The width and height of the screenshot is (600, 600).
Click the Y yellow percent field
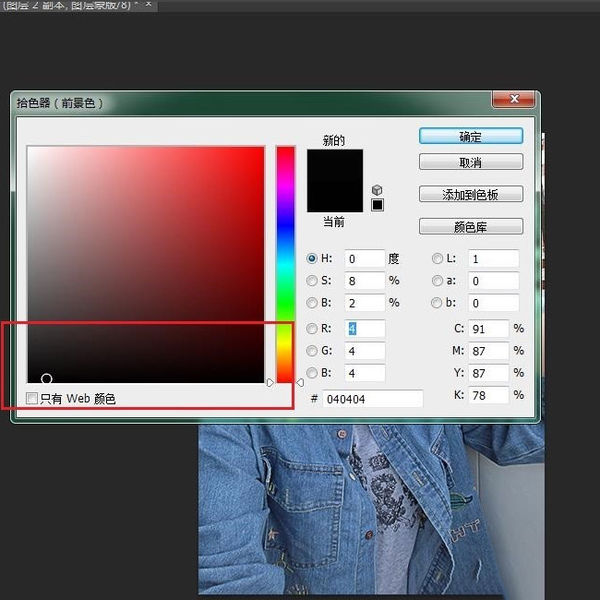click(x=489, y=373)
